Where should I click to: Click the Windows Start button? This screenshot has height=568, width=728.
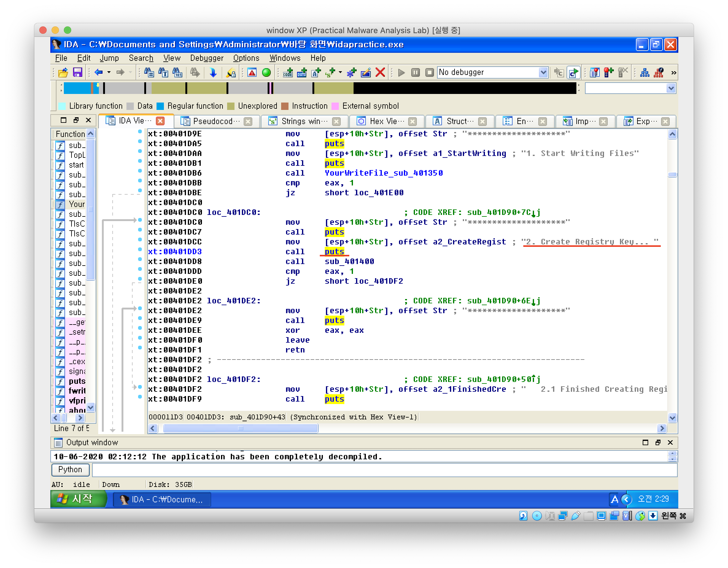click(79, 499)
